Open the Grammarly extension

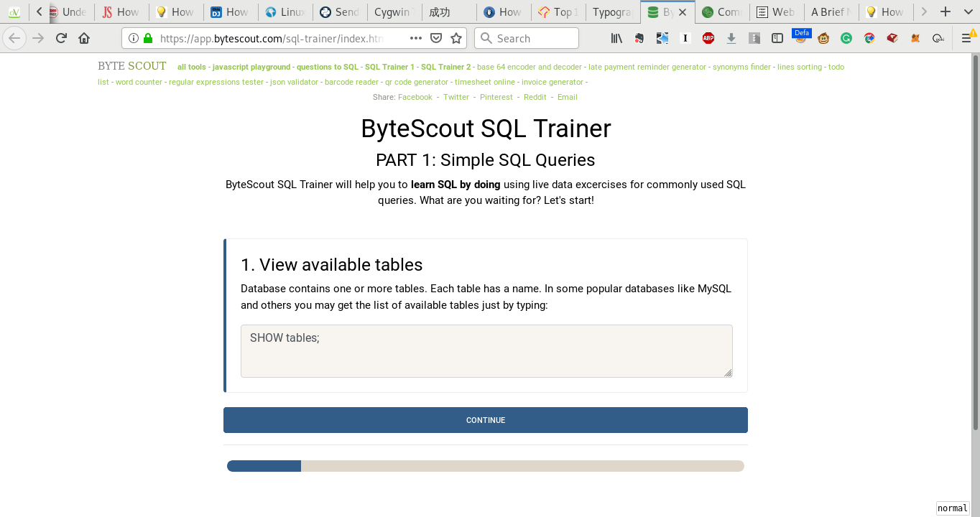(846, 37)
